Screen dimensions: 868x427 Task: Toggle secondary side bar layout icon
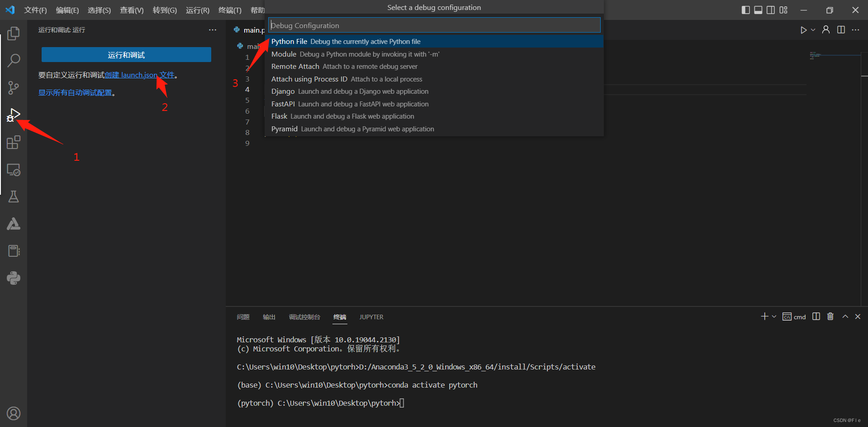coord(771,10)
